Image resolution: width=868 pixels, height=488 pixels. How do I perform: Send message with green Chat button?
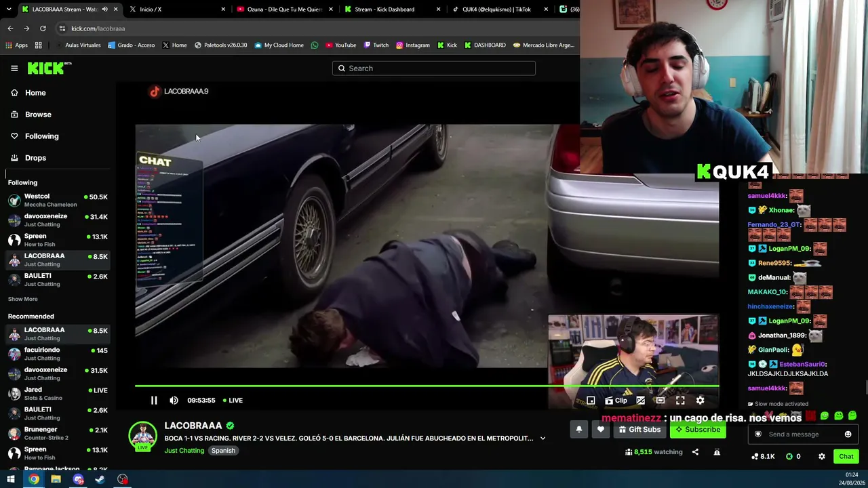click(x=846, y=457)
